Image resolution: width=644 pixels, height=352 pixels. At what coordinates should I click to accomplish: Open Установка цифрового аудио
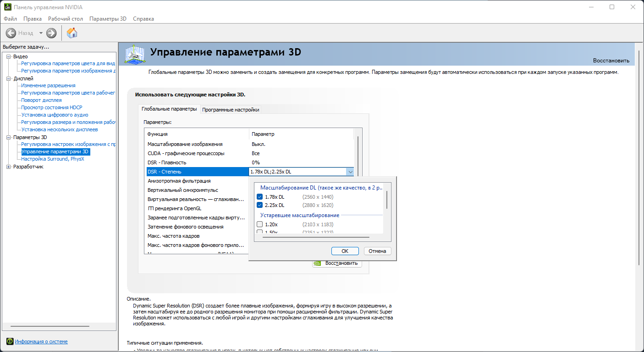tap(55, 115)
